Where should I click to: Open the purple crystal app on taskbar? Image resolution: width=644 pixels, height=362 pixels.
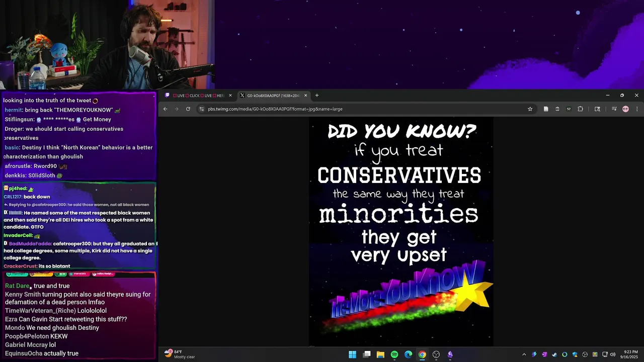coord(450,354)
